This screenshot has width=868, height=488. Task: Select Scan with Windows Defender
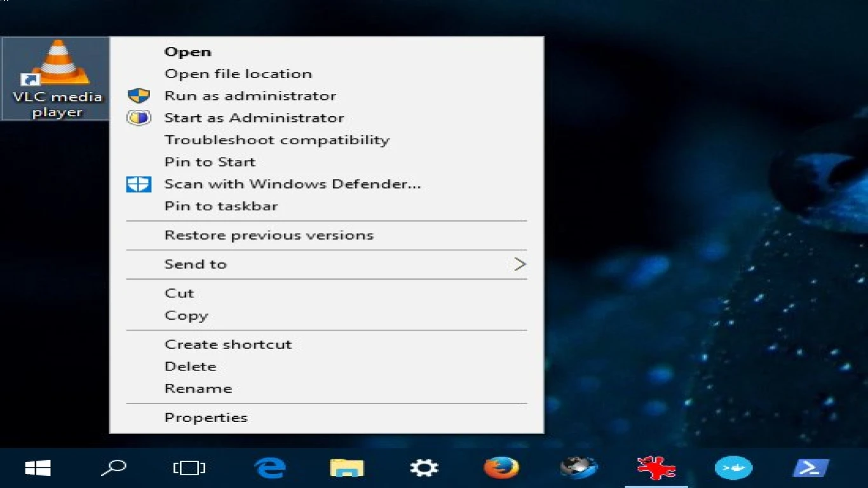click(x=293, y=184)
